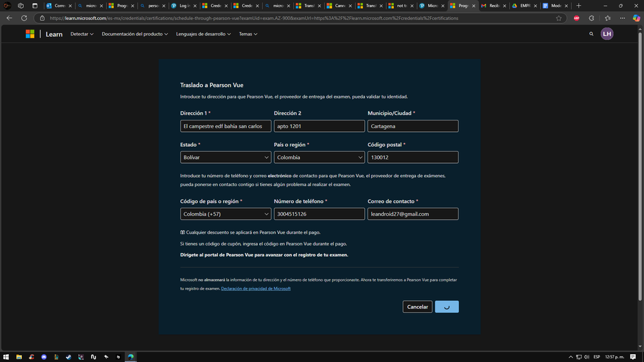Open País o región dropdown showing Colombia
The height and width of the screenshot is (362, 644).
(319, 157)
